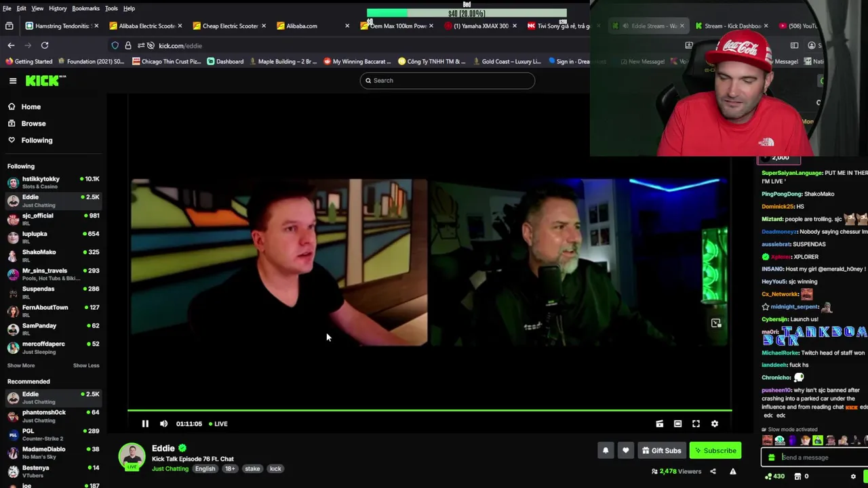Open the Tools menu
The width and height of the screenshot is (868, 488).
click(111, 8)
